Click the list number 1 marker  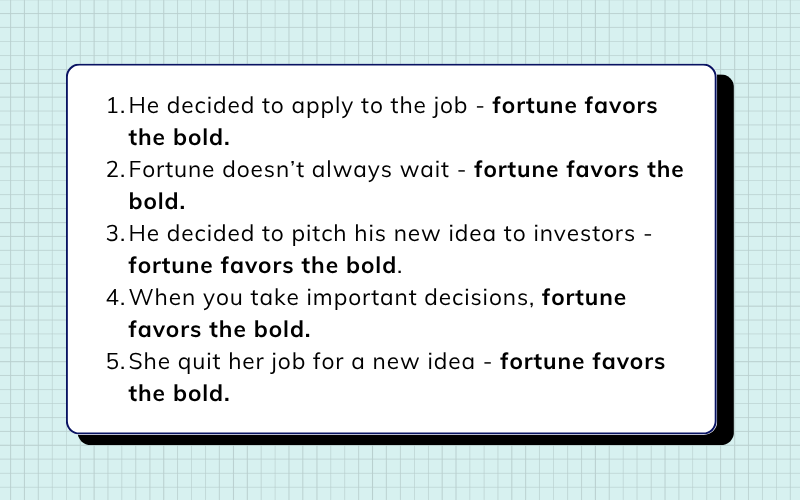[x=115, y=106]
